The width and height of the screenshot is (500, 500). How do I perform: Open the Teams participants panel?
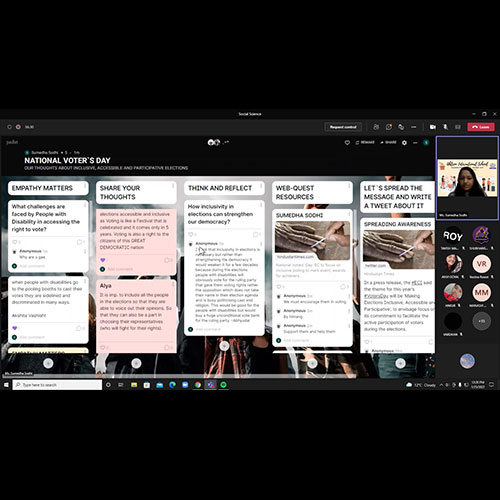coord(376,127)
